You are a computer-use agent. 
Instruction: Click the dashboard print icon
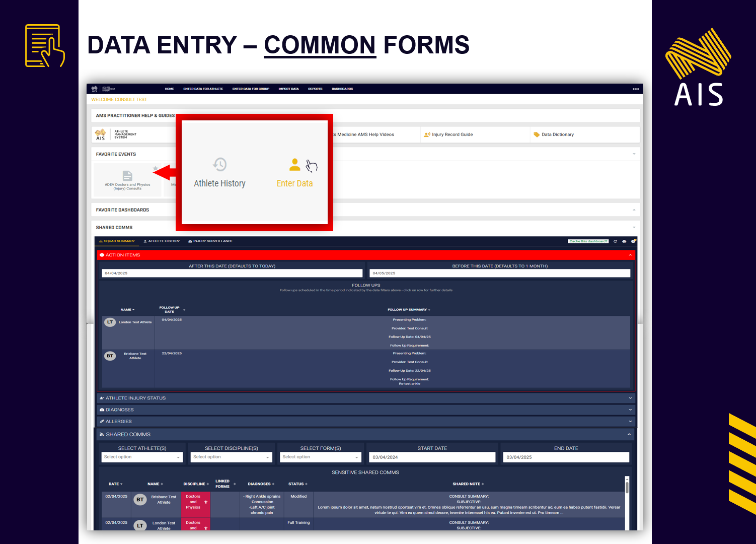click(624, 241)
